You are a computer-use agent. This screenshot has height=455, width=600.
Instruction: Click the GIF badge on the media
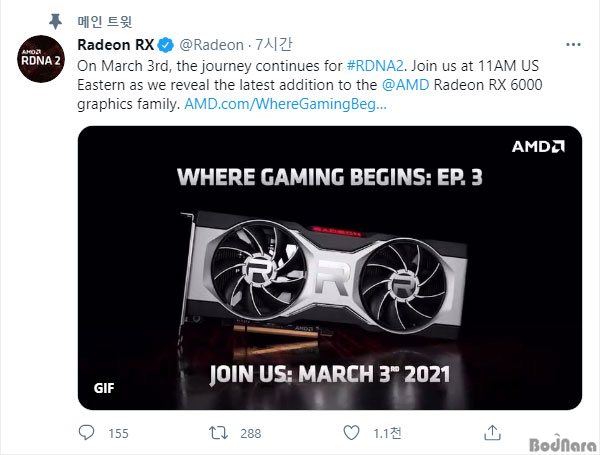104,388
